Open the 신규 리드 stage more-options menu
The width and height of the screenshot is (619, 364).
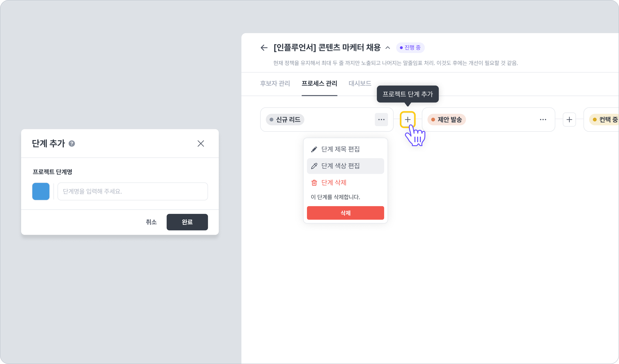click(x=381, y=120)
